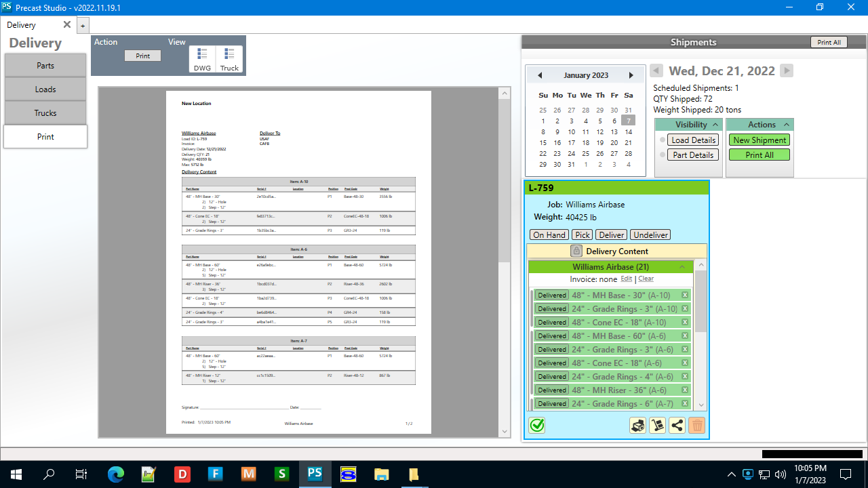The width and height of the screenshot is (868, 488).
Task: Click the green New Shipment button
Action: [759, 140]
